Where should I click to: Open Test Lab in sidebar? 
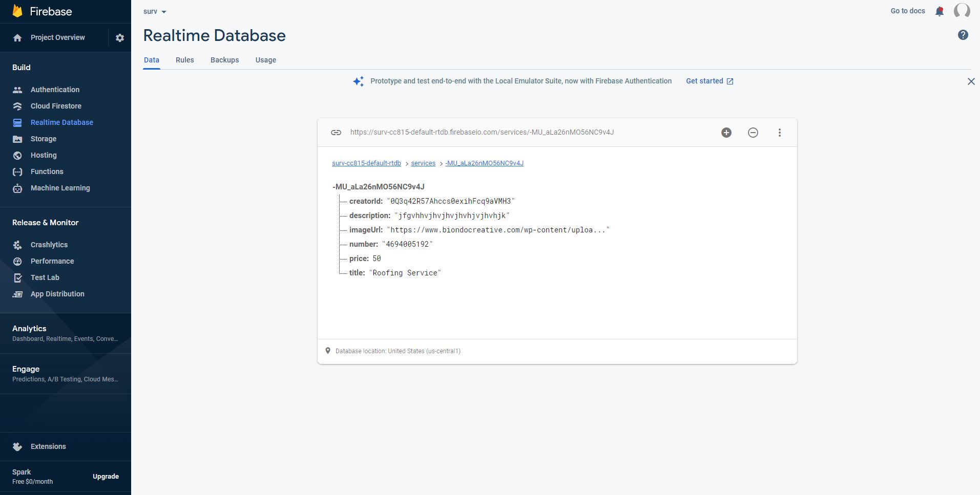(45, 277)
